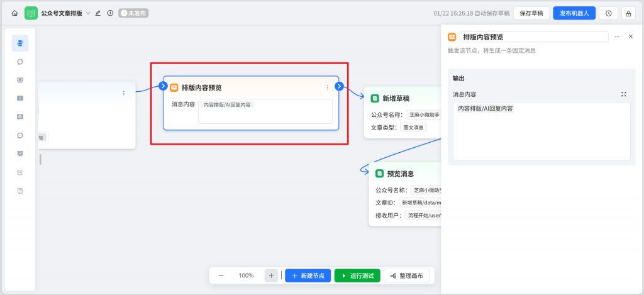This screenshot has height=295, width=644.
Task: Open three-dot menu on left partial node
Action: 124,93
